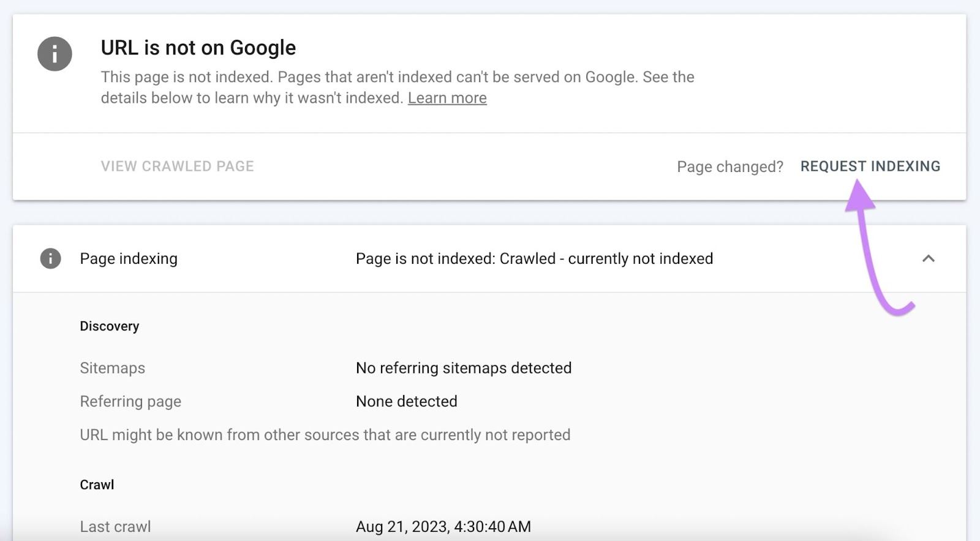Viewport: 980px width, 541px height.
Task: Click the Last crawl label
Action: pyautogui.click(x=115, y=526)
